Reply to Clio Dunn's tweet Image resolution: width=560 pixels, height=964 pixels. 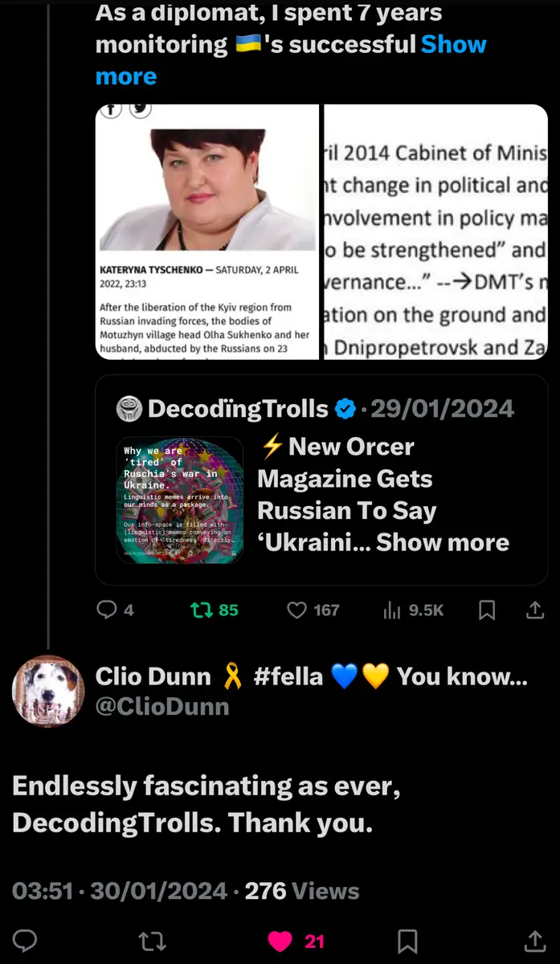pyautogui.click(x=26, y=940)
